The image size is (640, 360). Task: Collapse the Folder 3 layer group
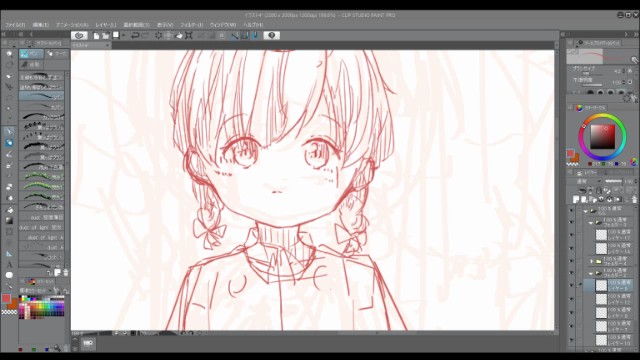[591, 223]
